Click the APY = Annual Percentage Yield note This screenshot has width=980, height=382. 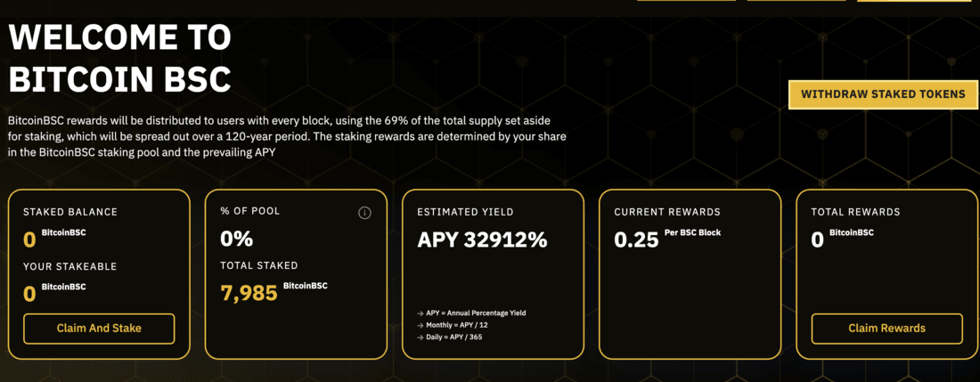pyautogui.click(x=472, y=313)
